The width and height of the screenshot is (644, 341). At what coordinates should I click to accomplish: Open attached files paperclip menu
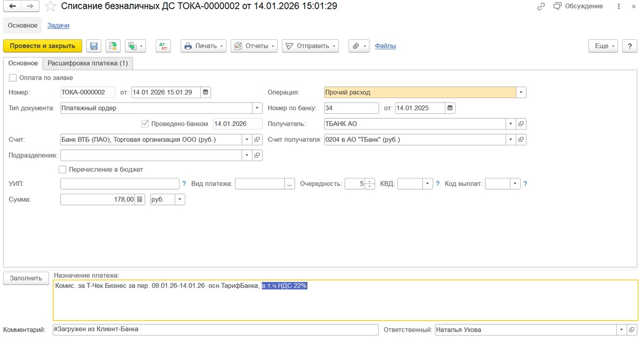click(358, 46)
